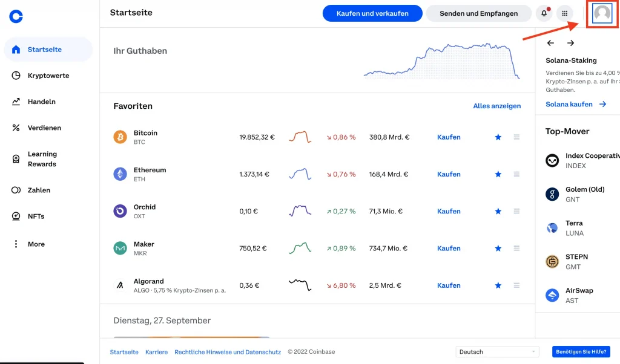Viewport: 620px width, 364px height.
Task: Open the profile avatar menu
Action: [x=602, y=13]
